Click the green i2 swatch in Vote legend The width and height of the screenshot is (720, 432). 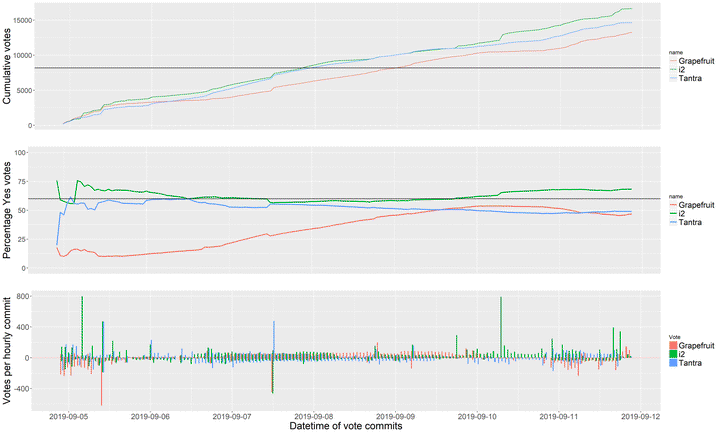point(673,354)
